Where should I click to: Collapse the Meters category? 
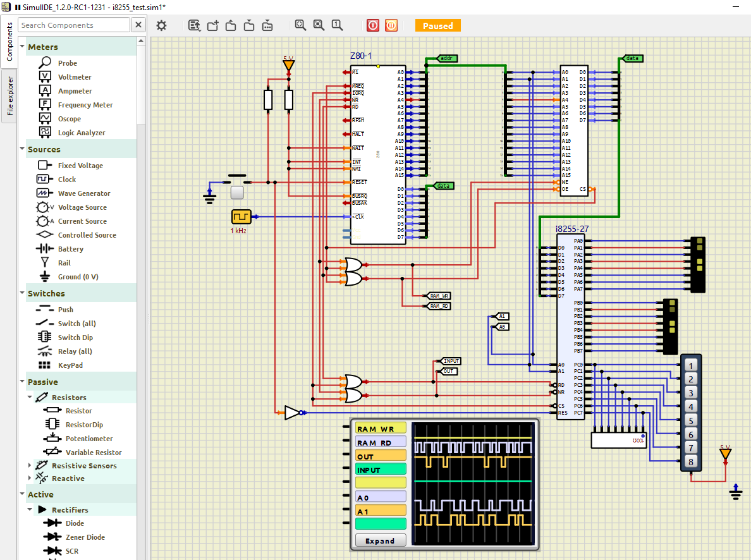[23, 47]
